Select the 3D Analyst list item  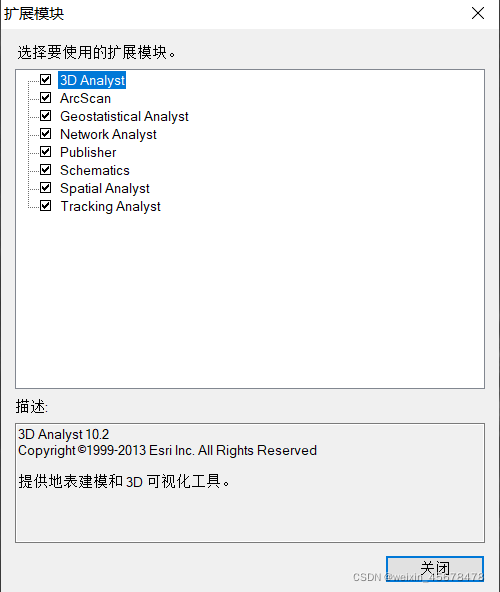pos(92,80)
